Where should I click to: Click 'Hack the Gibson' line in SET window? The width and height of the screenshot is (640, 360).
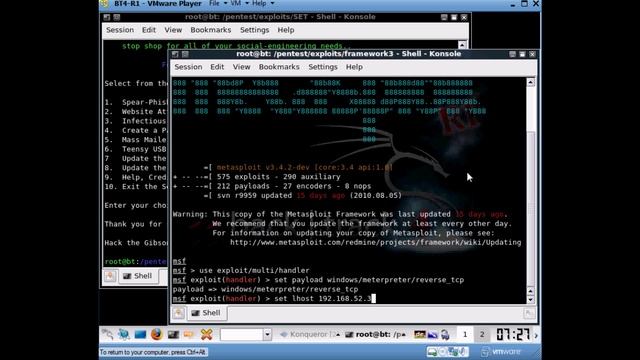coord(136,243)
